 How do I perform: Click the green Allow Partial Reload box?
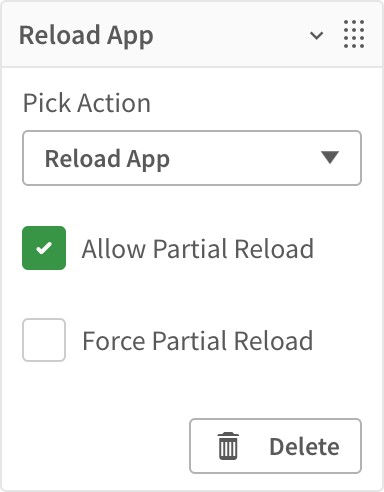coord(44,248)
